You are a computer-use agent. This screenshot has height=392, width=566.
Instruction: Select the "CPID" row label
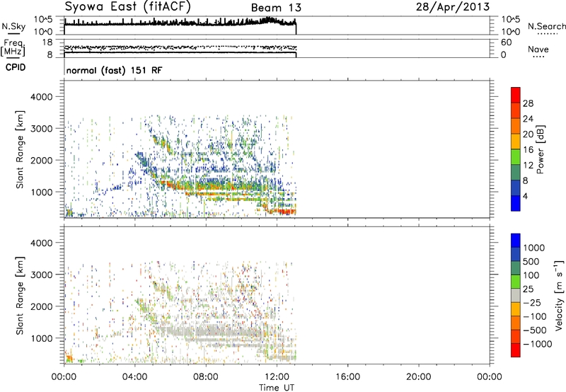pyautogui.click(x=16, y=67)
